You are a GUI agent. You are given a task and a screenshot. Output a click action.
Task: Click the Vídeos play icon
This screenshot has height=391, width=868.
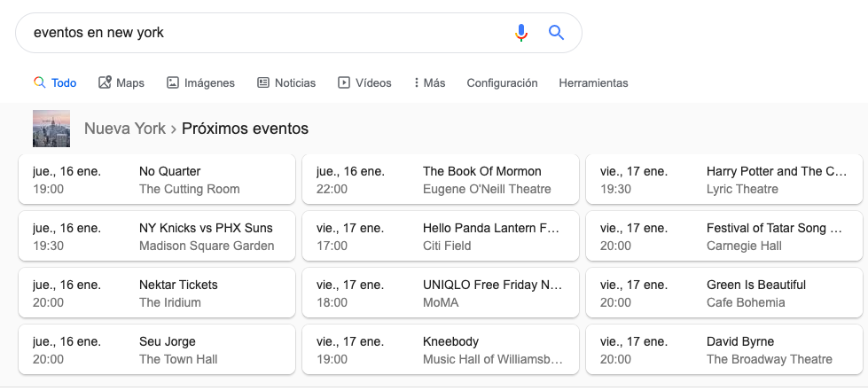[344, 82]
